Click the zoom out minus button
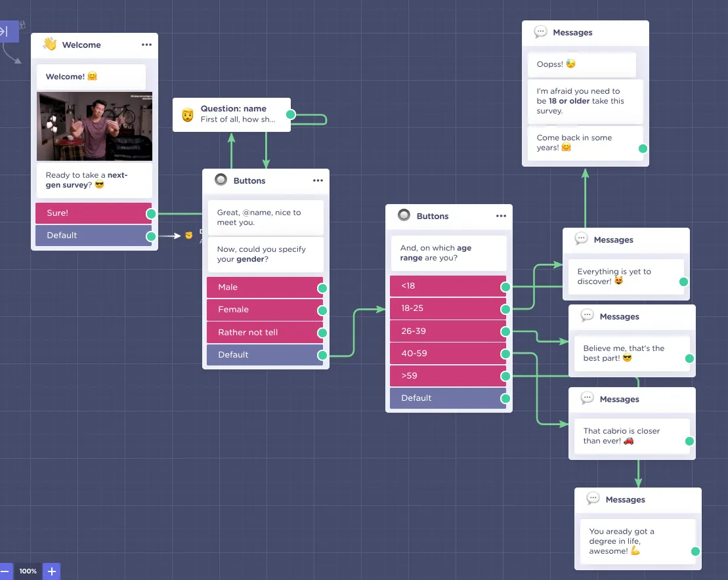This screenshot has height=580, width=728. coord(5,571)
